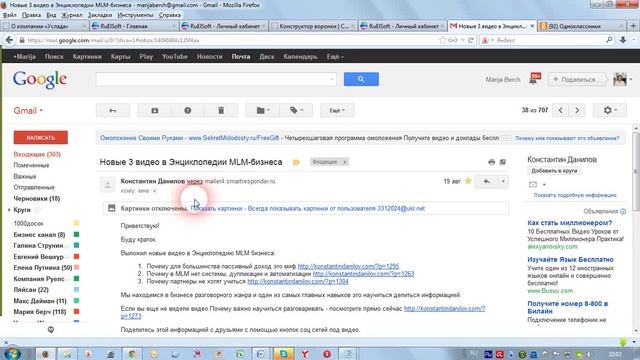Open the Labels tag dropdown

tap(296, 111)
